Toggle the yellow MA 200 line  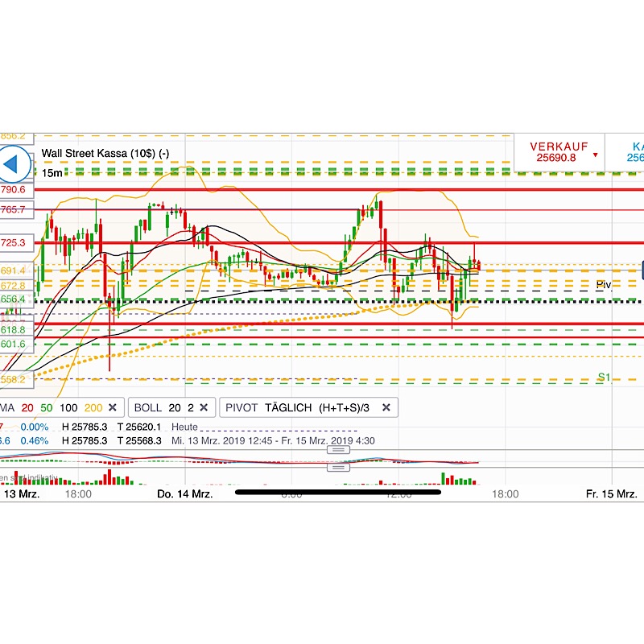pos(93,408)
